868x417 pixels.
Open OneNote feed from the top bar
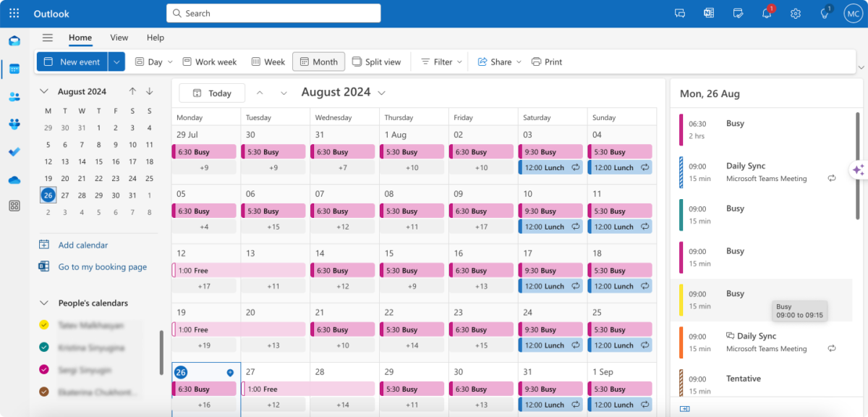click(x=709, y=13)
